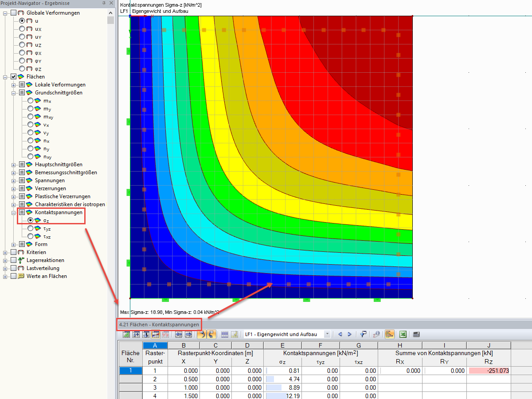This screenshot has width=532, height=399.
Task: Toggle the first highlighted orange hook icon
Action: pos(201,334)
